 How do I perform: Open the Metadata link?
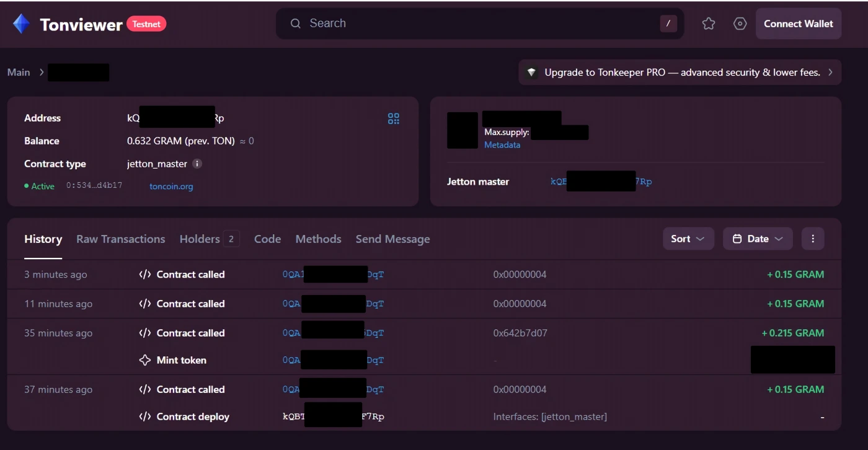[x=502, y=144]
